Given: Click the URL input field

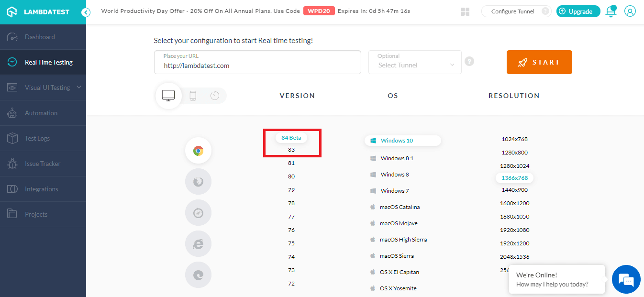Looking at the screenshot, I should [x=257, y=65].
